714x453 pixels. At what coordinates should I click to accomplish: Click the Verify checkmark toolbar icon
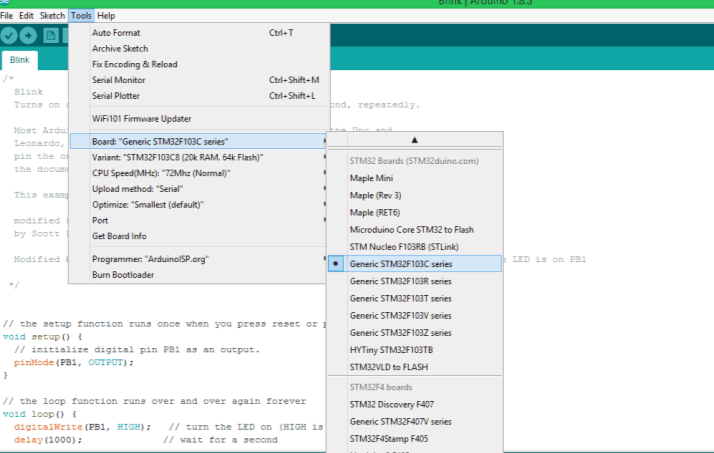pyautogui.click(x=9, y=36)
